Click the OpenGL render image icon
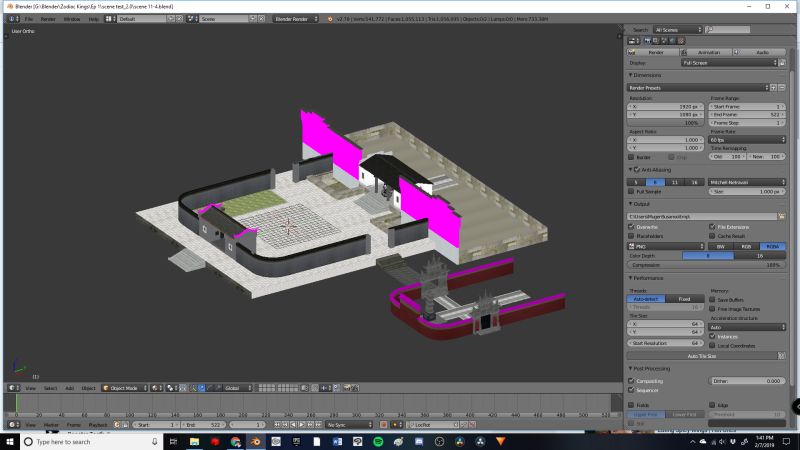 [347, 388]
